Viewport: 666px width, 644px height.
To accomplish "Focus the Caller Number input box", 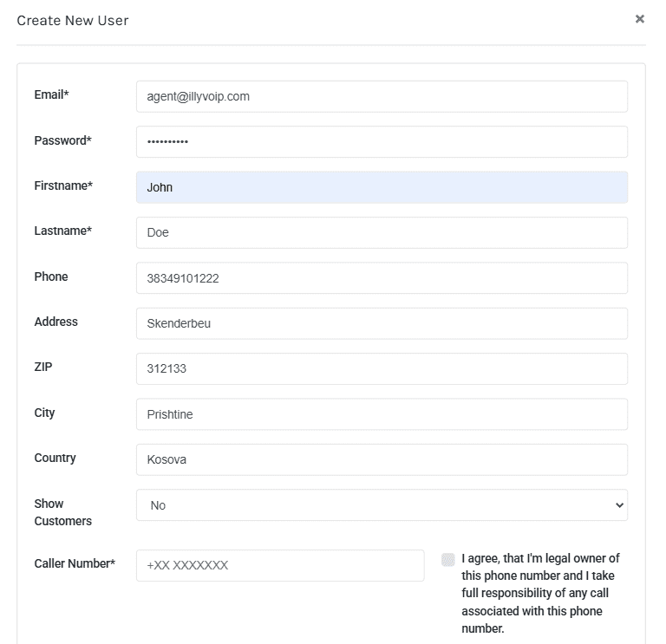I will click(280, 565).
